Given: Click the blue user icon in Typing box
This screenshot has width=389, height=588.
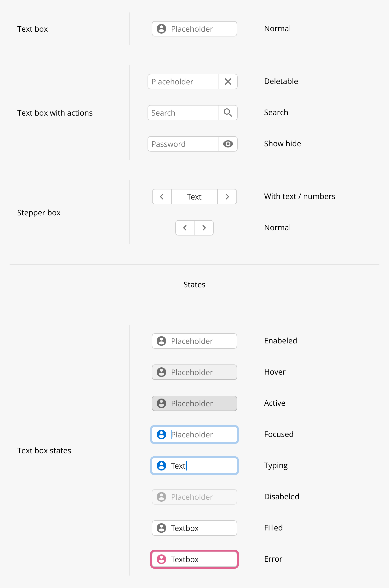Looking at the screenshot, I should 161,466.
